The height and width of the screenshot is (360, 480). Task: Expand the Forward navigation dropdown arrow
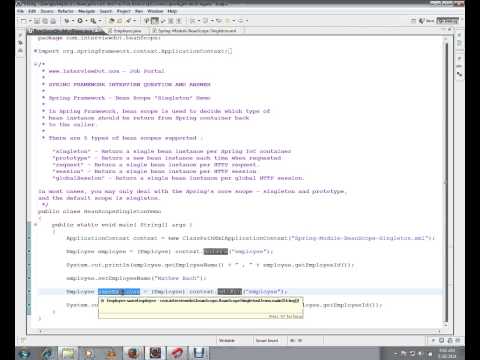(247, 21)
